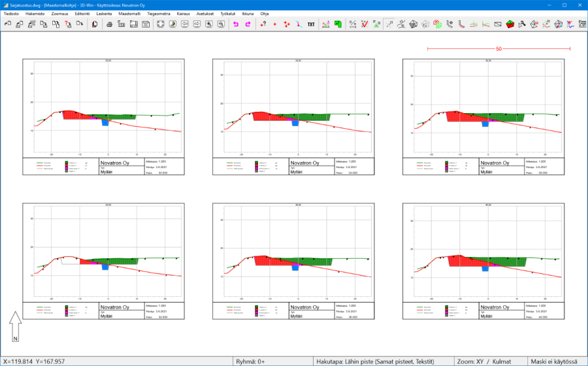Click the magenta redo arrow
Image resolution: width=588 pixels, height=366 pixels.
[248, 24]
